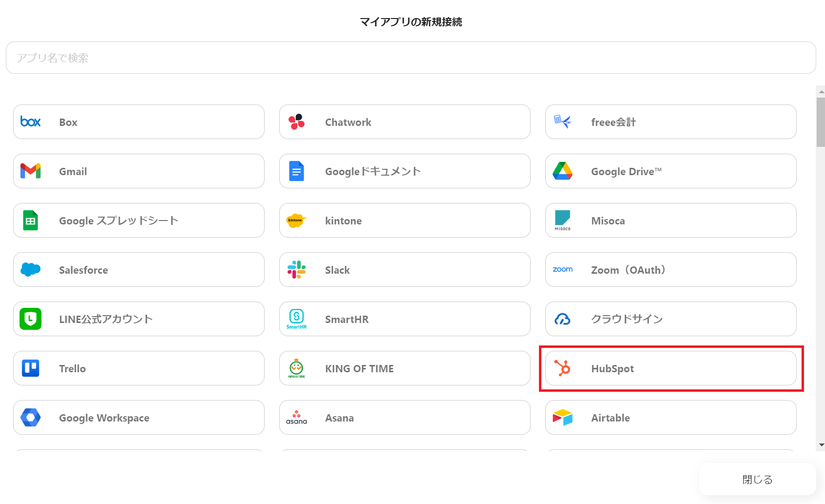The width and height of the screenshot is (825, 504).
Task: Select the freee会計 app label
Action: (614, 122)
